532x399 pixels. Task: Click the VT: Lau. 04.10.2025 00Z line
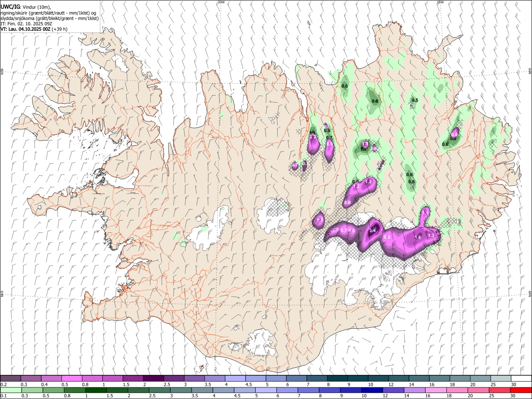point(34,29)
